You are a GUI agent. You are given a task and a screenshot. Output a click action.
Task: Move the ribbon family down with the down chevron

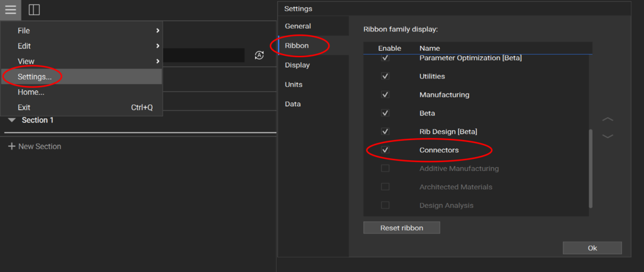[x=608, y=136]
